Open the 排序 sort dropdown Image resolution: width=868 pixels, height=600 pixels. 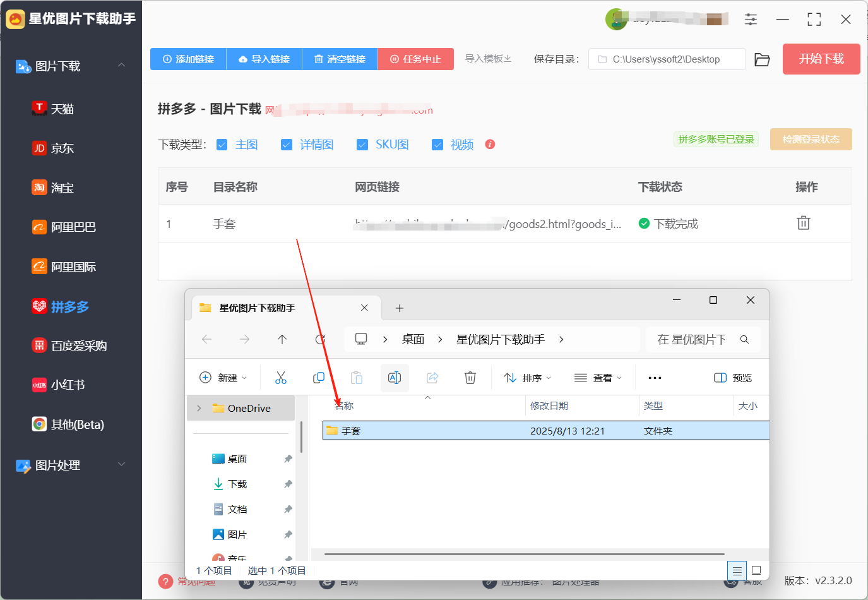[527, 378]
